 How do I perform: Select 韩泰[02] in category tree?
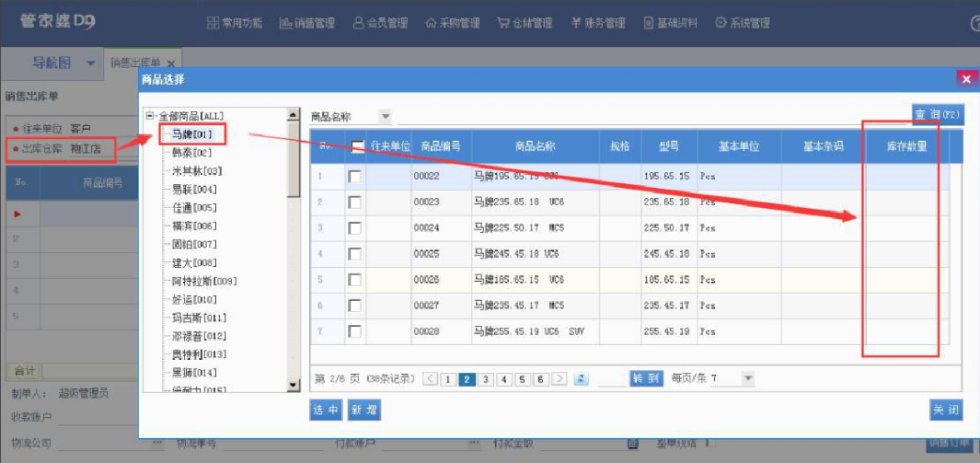(x=192, y=153)
